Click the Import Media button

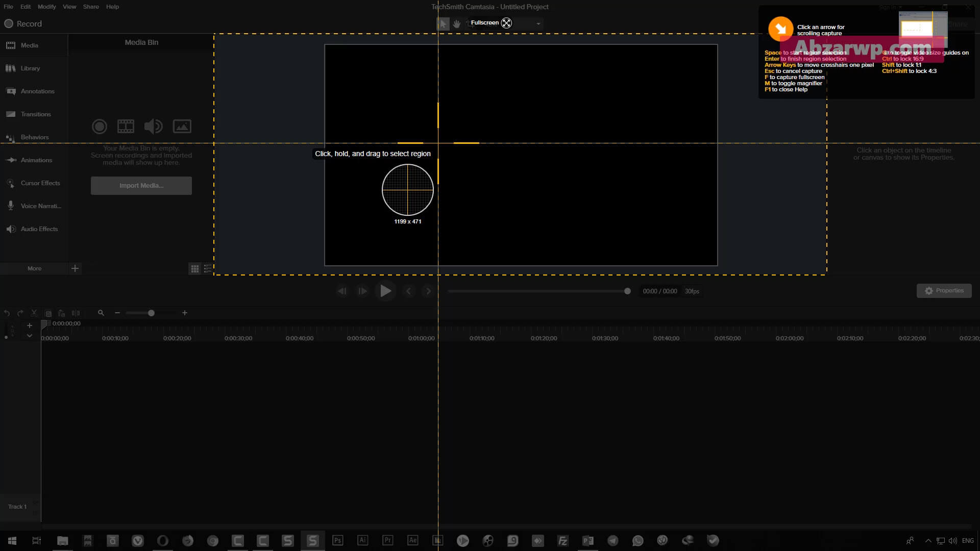(141, 186)
